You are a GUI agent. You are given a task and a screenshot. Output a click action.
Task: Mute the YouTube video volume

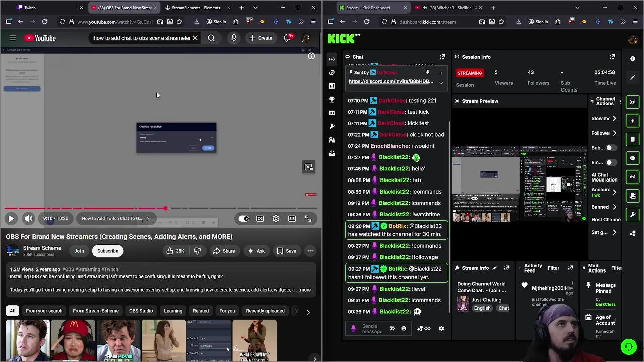[28, 218]
